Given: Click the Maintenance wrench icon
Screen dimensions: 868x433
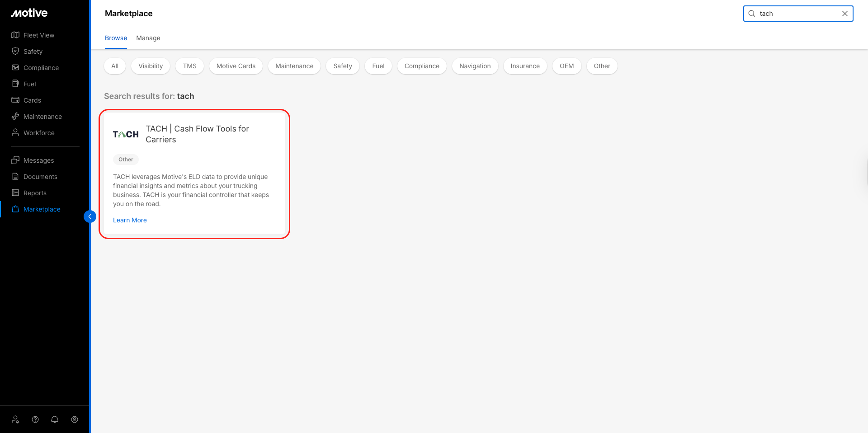Looking at the screenshot, I should tap(15, 116).
